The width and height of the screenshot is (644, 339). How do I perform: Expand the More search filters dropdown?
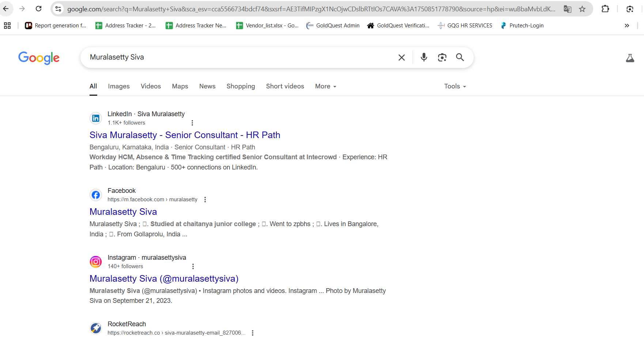click(325, 86)
